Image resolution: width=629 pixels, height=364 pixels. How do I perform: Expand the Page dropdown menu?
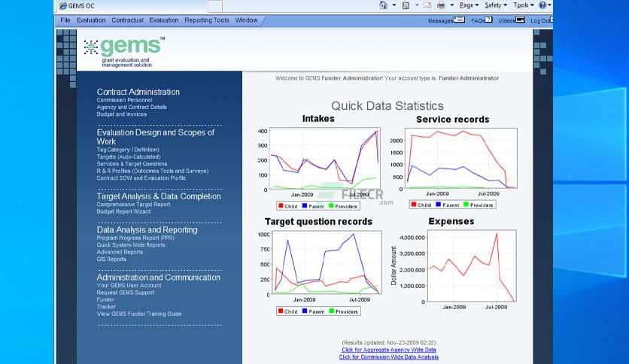pos(469,5)
